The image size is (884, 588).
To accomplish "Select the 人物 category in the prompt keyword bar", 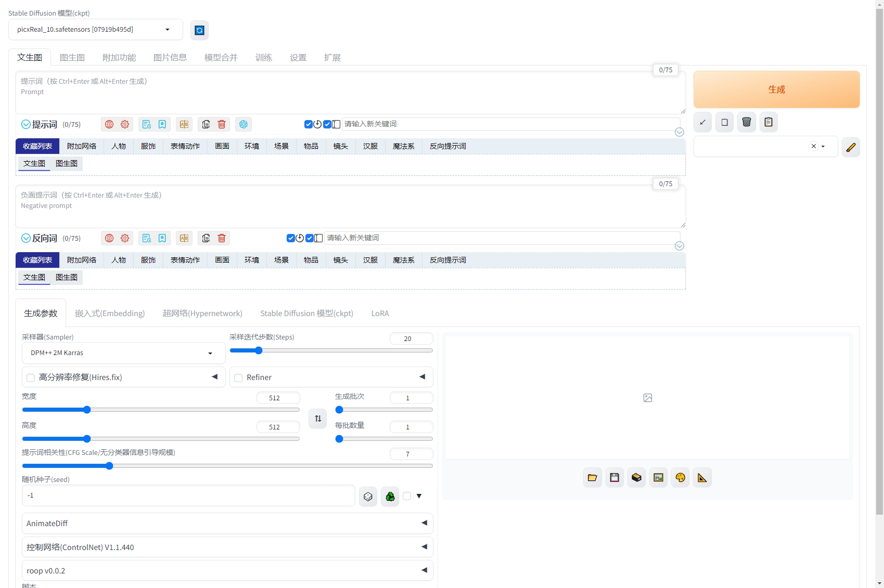I will point(119,146).
